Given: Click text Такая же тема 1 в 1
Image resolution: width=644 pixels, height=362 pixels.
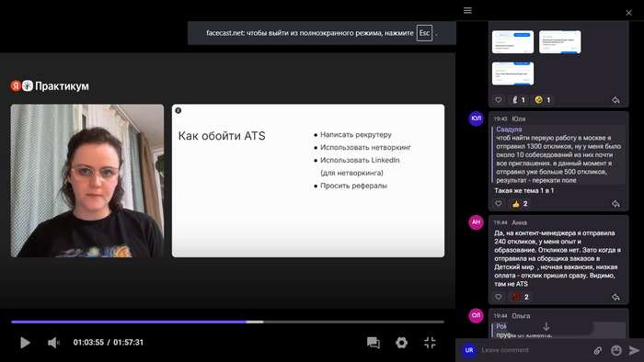Looking at the screenshot, I should [x=524, y=190].
